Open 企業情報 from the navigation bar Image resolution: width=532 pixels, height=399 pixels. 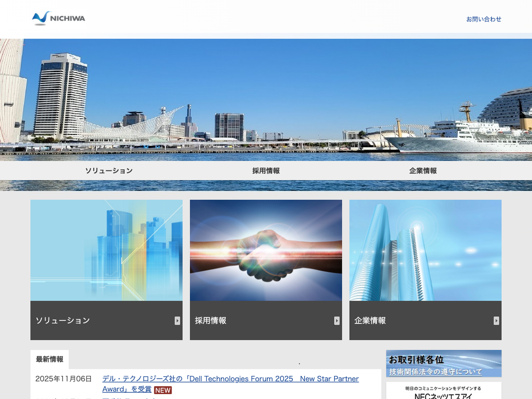coord(423,171)
